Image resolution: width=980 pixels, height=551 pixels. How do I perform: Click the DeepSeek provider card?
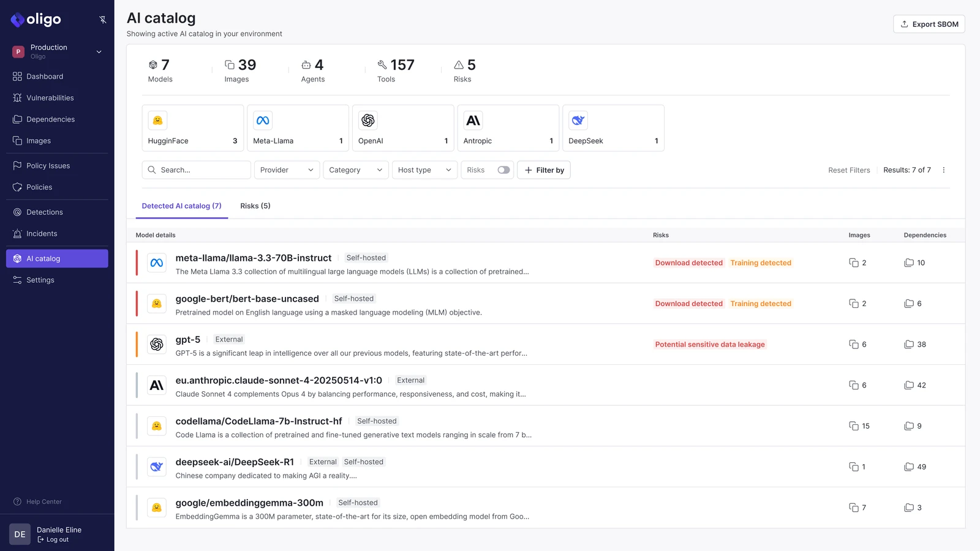click(613, 128)
